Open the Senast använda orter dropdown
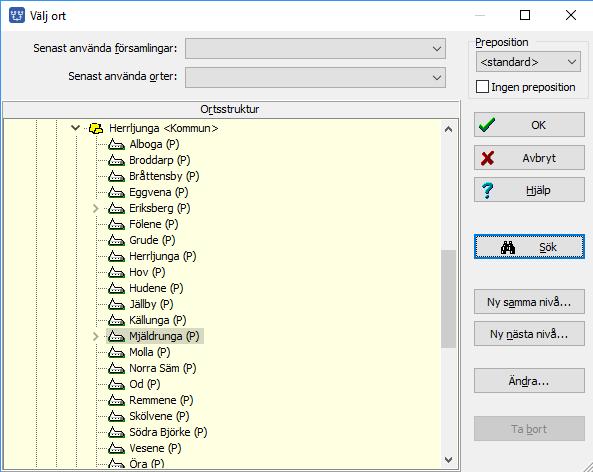Image resolution: width=593 pixels, height=472 pixels. pyautogui.click(x=315, y=77)
